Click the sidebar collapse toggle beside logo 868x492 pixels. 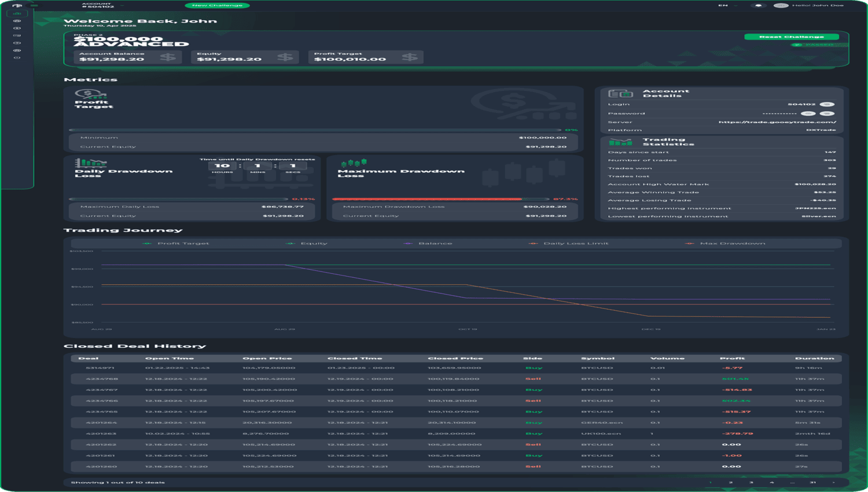coord(34,5)
